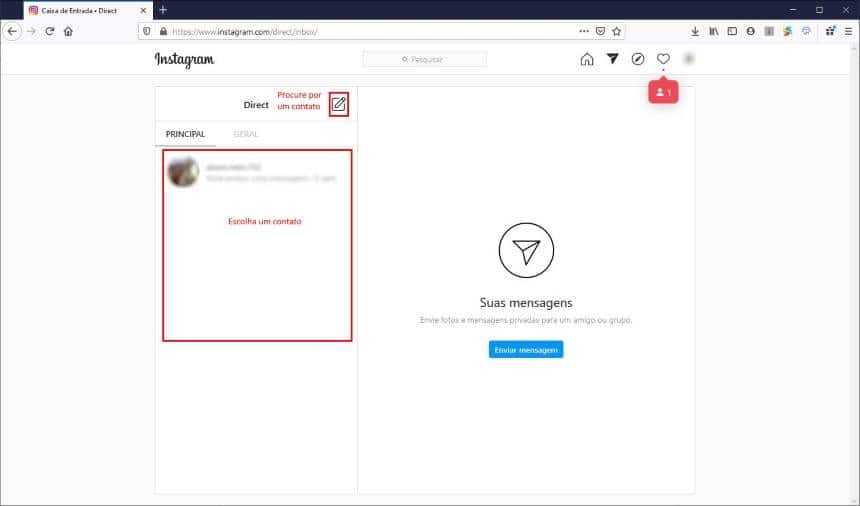This screenshot has width=860, height=506.
Task: Open Firefox hamburger menu
Action: (x=848, y=31)
